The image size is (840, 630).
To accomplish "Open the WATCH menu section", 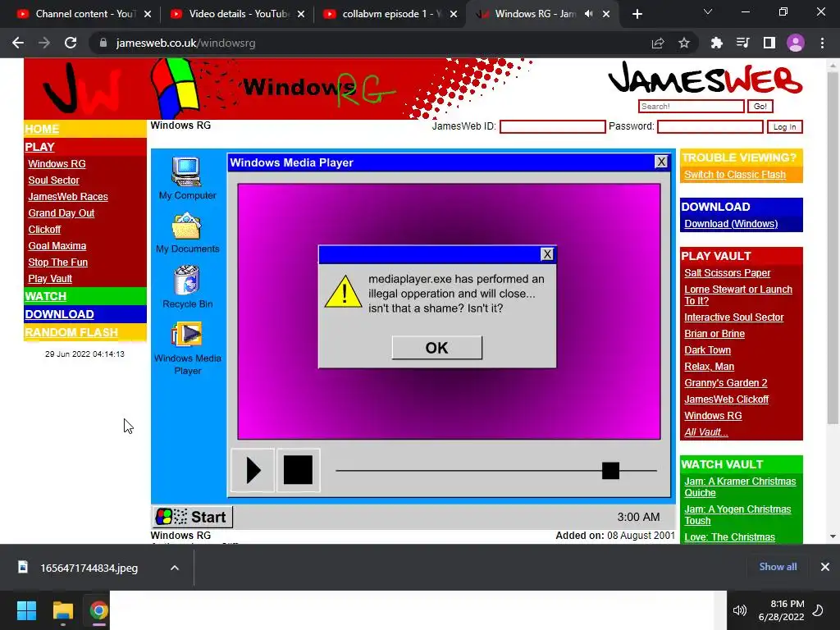I will [46, 296].
